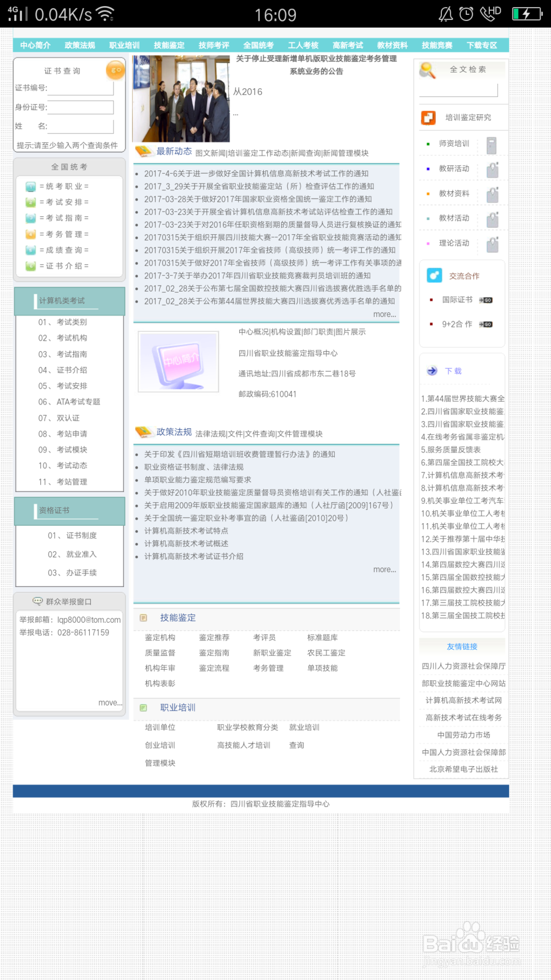Open the move... link in report panel
The width and height of the screenshot is (551, 980).
(110, 703)
